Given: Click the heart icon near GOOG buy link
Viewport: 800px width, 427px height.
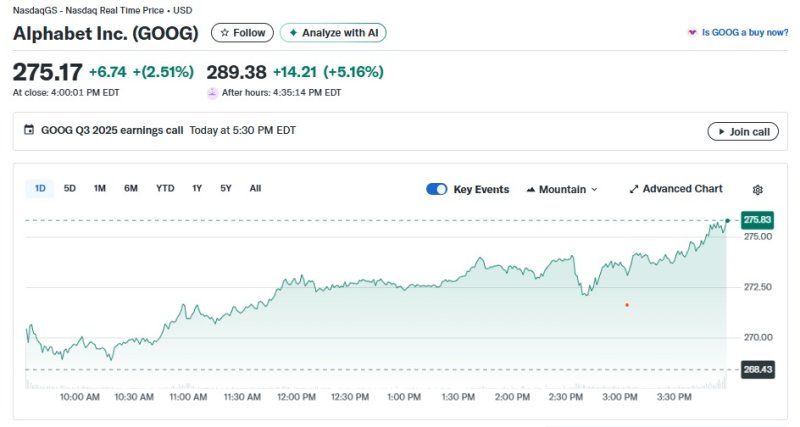Looking at the screenshot, I should [692, 33].
